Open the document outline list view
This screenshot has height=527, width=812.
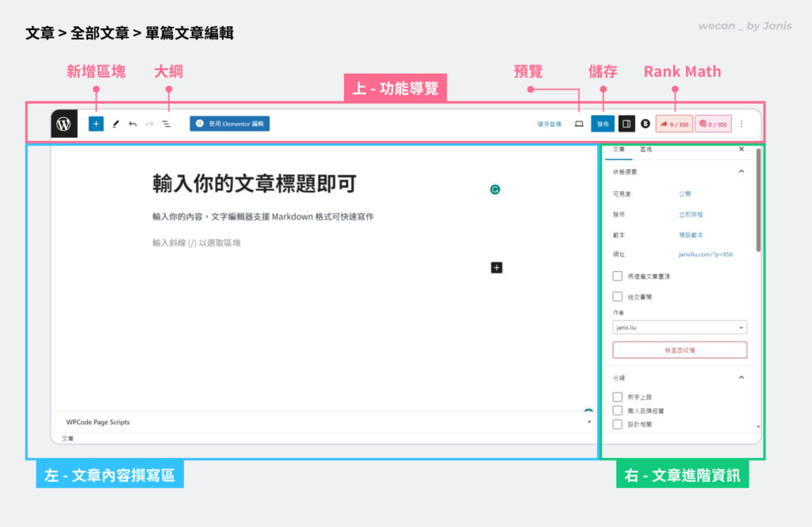click(x=167, y=124)
